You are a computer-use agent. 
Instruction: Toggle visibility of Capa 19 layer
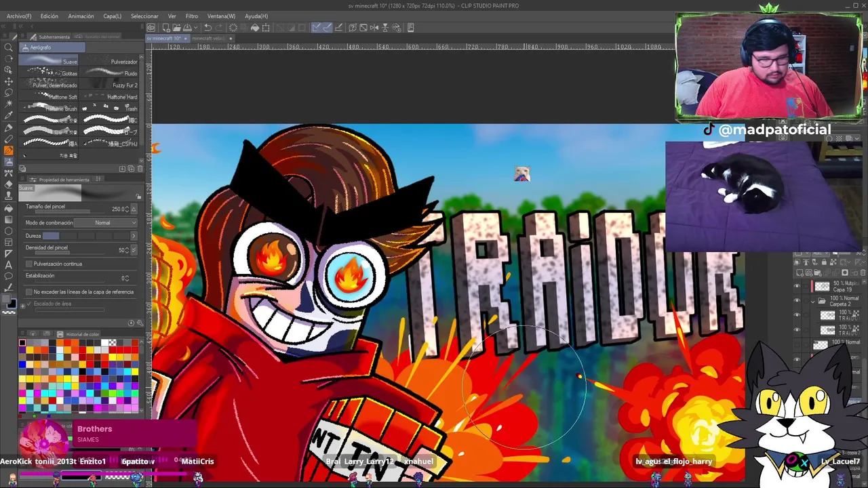click(797, 287)
